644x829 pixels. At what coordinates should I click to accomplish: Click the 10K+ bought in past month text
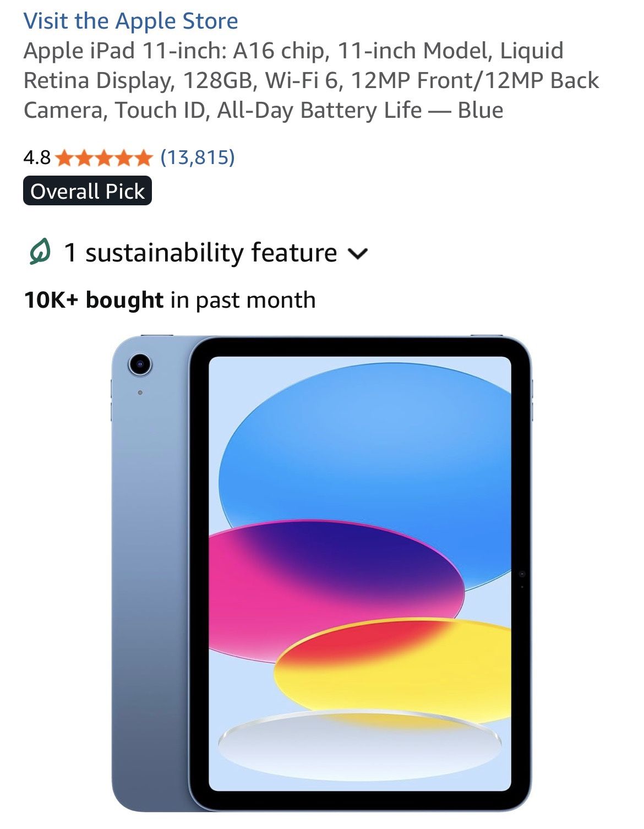click(168, 299)
